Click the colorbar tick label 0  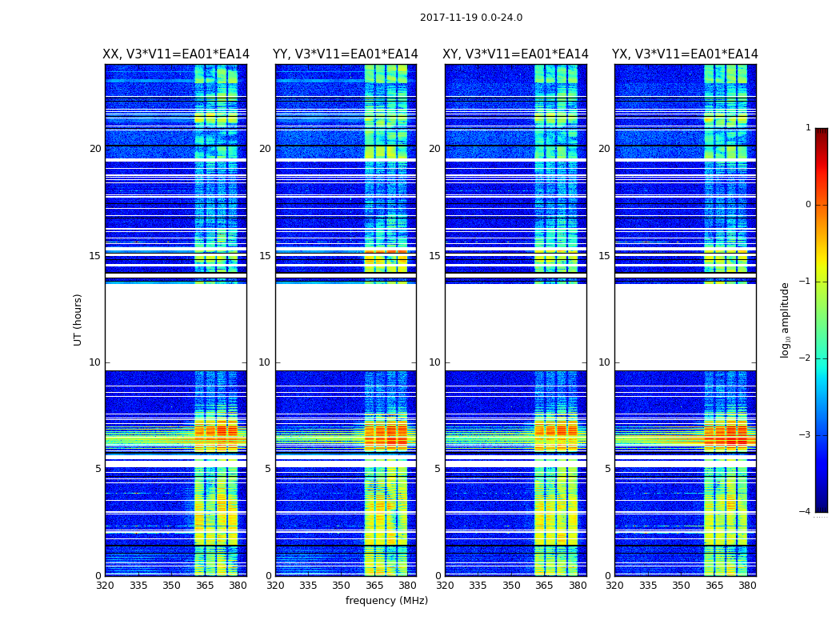(x=807, y=205)
